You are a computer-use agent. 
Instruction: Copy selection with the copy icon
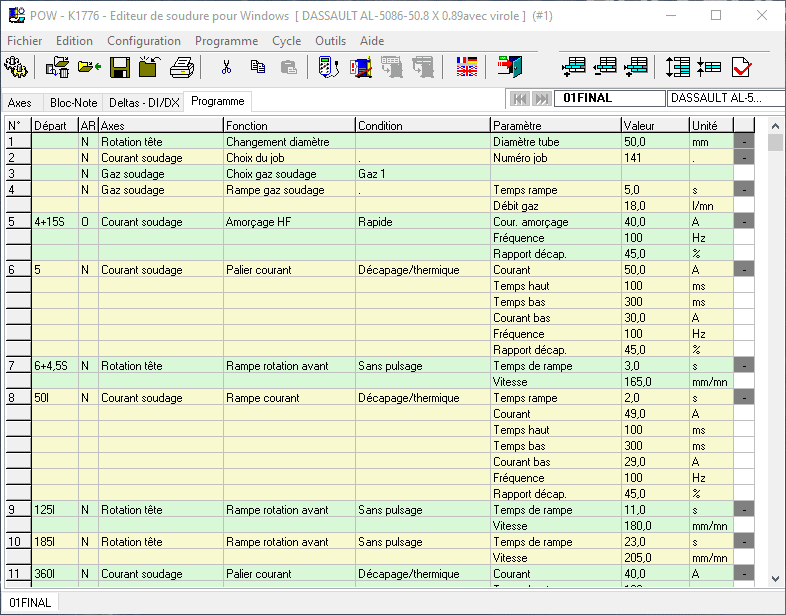tap(258, 67)
